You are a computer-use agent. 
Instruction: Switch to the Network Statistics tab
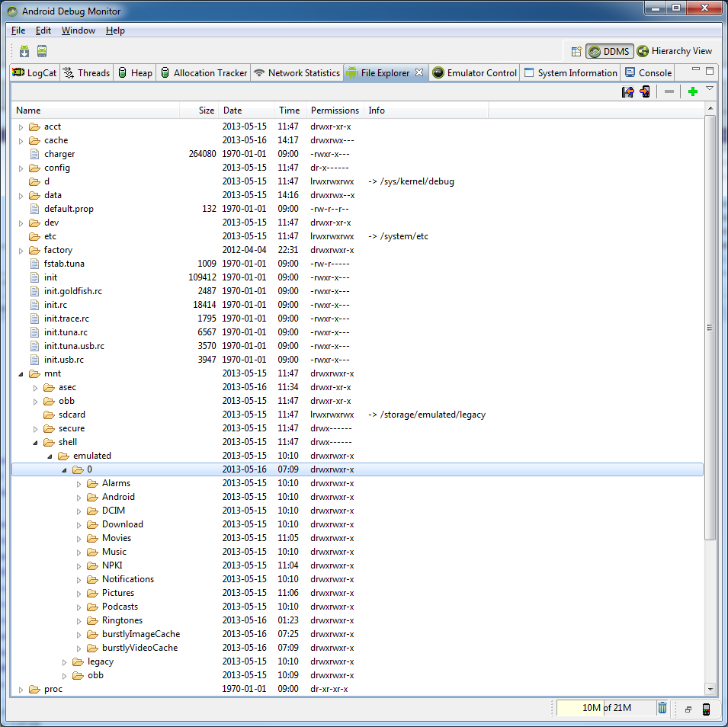click(297, 73)
